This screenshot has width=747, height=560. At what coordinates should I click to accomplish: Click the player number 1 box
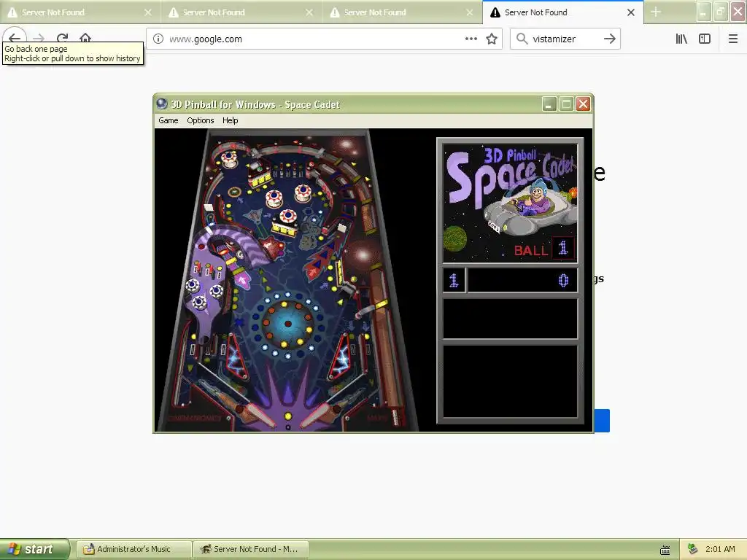click(x=454, y=280)
